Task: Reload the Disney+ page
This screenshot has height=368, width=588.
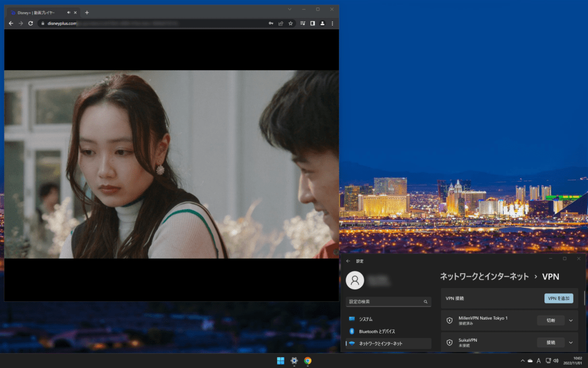Action: (x=31, y=23)
